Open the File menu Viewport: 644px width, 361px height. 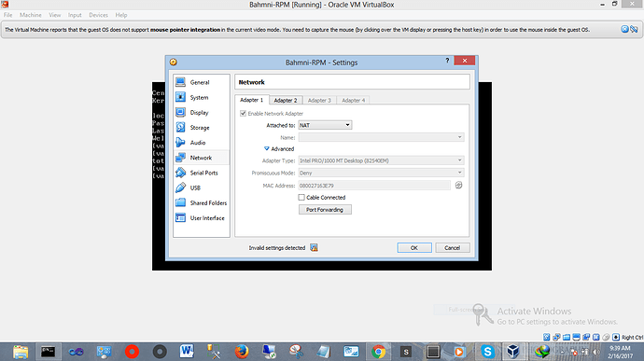tap(7, 15)
